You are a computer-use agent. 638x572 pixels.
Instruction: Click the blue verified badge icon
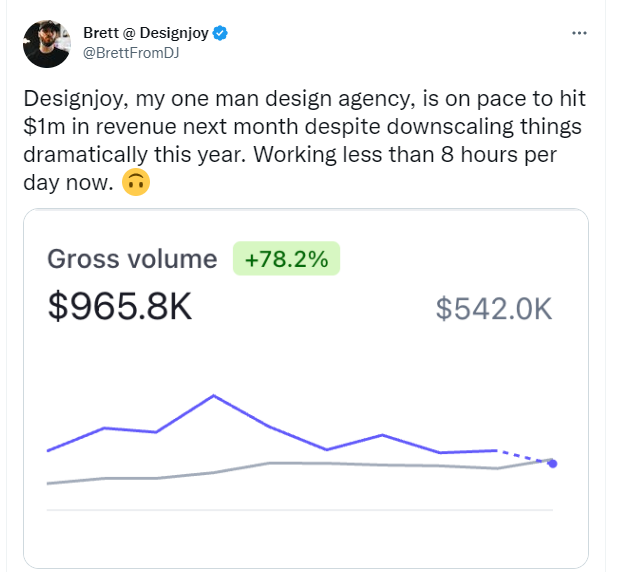click(x=220, y=33)
